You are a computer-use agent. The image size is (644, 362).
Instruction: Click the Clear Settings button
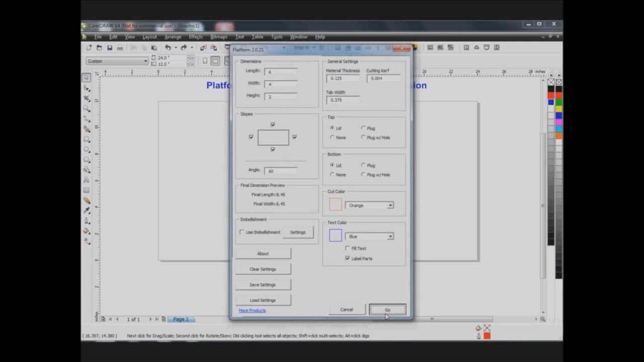tap(263, 269)
